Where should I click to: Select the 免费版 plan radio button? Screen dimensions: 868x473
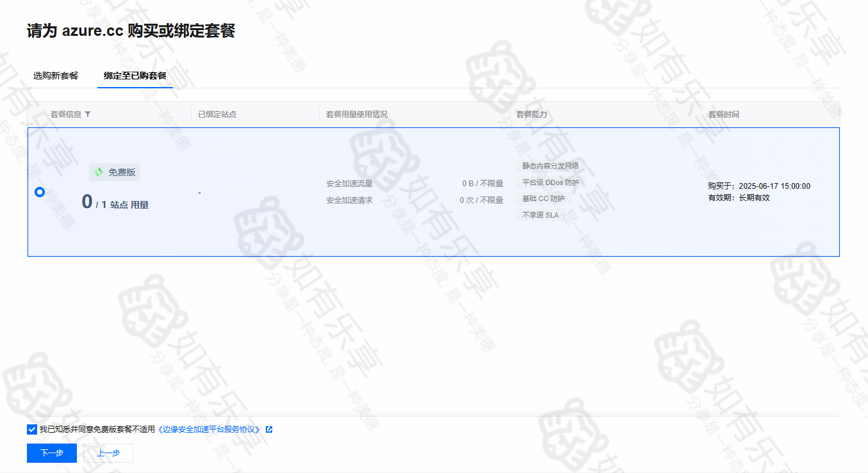tap(40, 192)
